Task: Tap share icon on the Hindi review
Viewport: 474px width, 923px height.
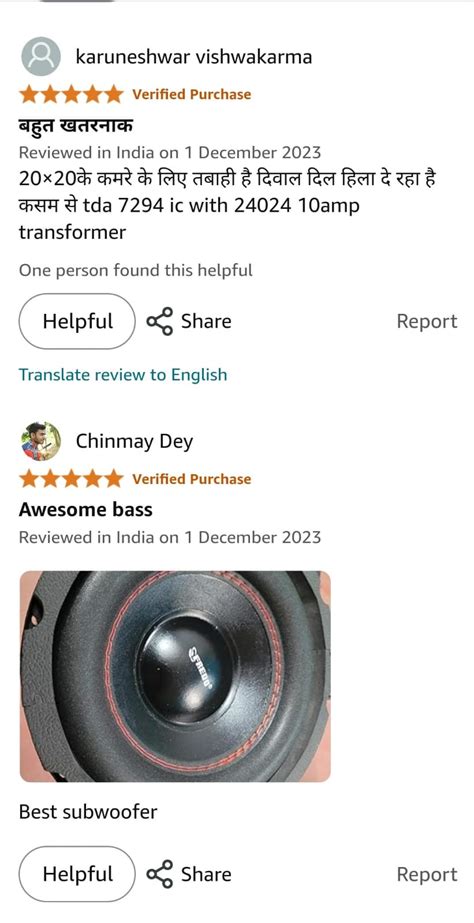Action: [x=160, y=321]
